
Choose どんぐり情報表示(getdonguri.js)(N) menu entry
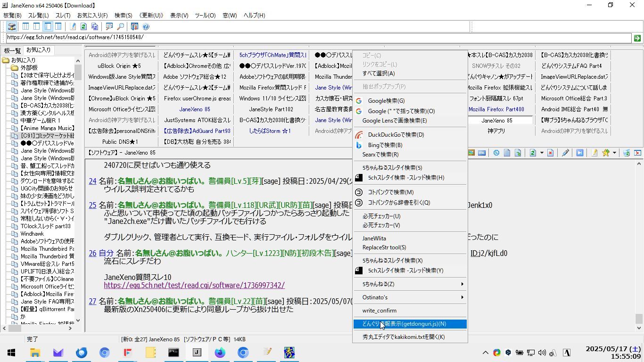coord(410,324)
